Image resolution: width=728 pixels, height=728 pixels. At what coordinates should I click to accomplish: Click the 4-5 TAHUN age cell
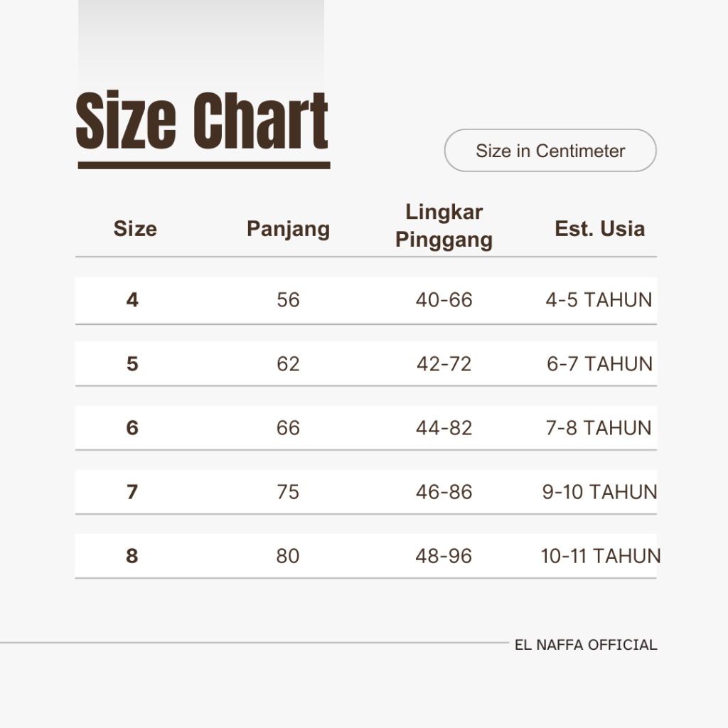599,300
